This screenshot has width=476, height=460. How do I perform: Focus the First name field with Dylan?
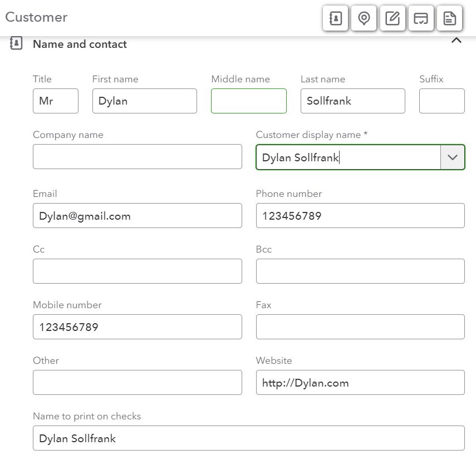point(145,101)
